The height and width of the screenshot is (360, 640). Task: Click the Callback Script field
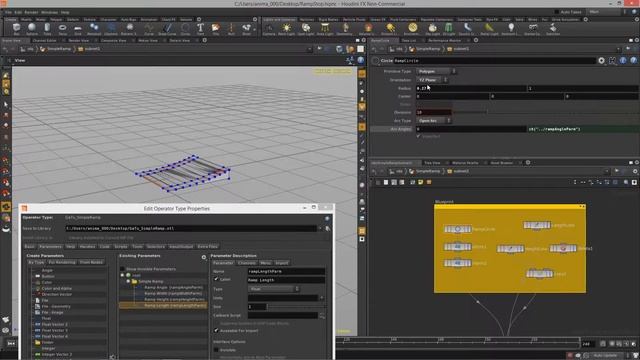pyautogui.click(x=283, y=316)
